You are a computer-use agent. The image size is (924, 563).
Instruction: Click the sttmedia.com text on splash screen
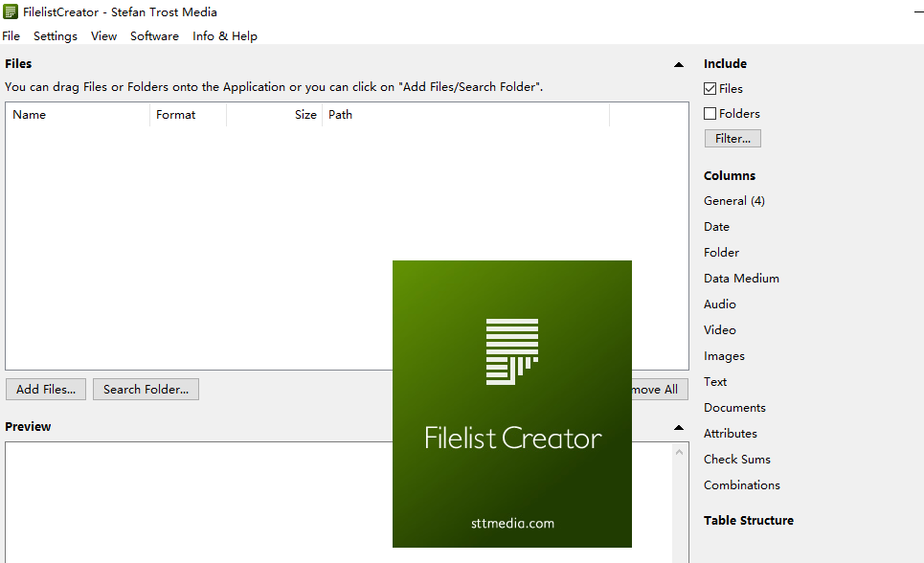pos(512,523)
